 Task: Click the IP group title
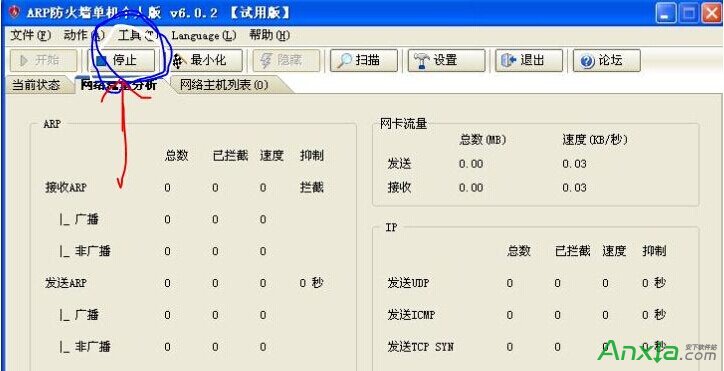pyautogui.click(x=391, y=228)
